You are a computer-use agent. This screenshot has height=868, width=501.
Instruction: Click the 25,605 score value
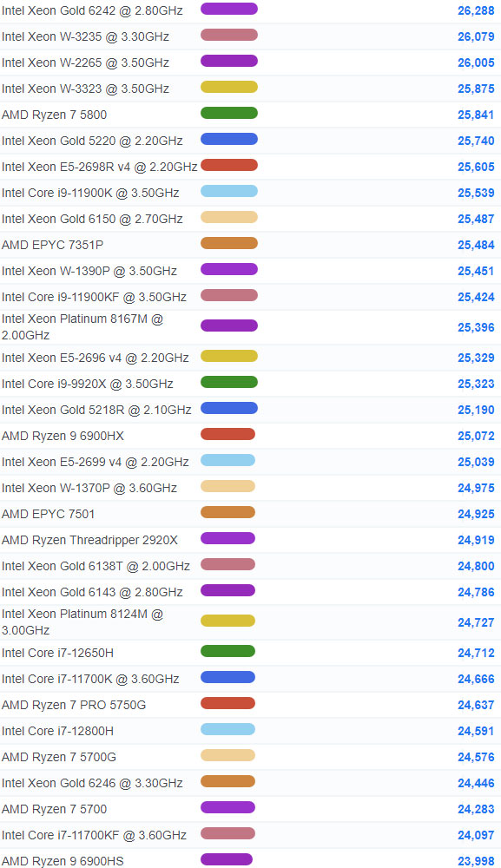click(476, 167)
